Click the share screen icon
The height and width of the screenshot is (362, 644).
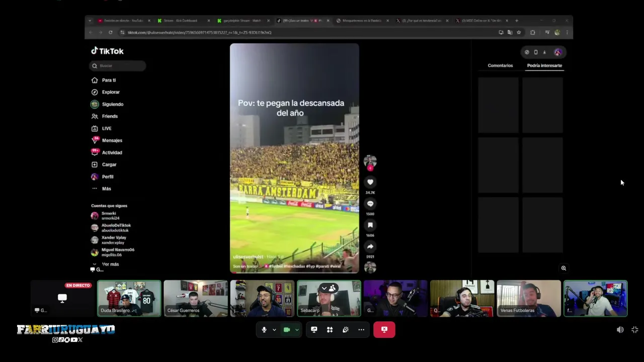tap(314, 330)
